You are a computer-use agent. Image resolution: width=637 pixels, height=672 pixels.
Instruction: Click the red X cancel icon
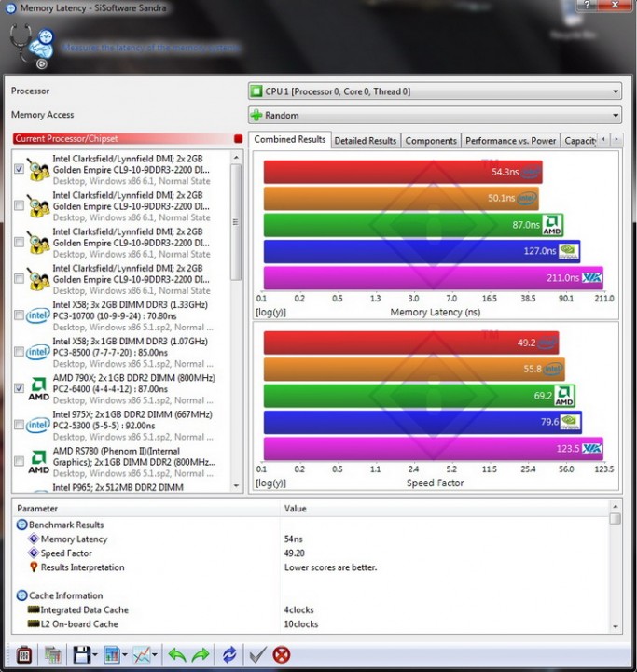tap(282, 655)
